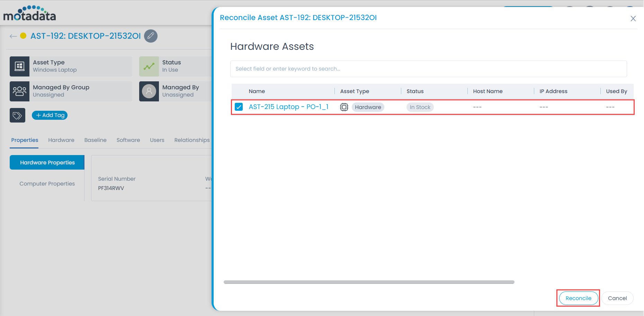Screen dimensions: 644x316
Task: Open the Relationships tab
Action: tap(192, 140)
